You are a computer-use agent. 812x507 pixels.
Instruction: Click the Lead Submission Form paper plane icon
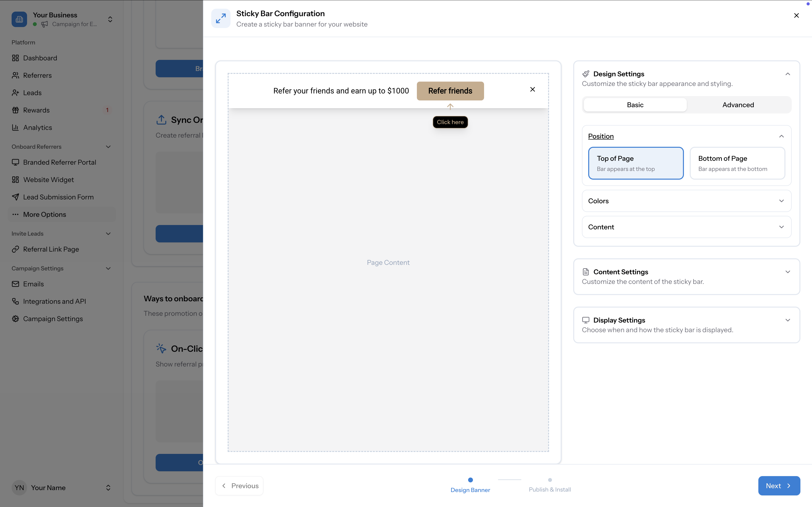pyautogui.click(x=15, y=197)
